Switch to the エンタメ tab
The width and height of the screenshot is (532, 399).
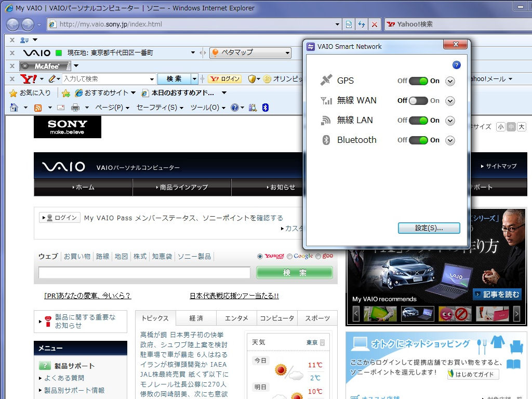(236, 318)
